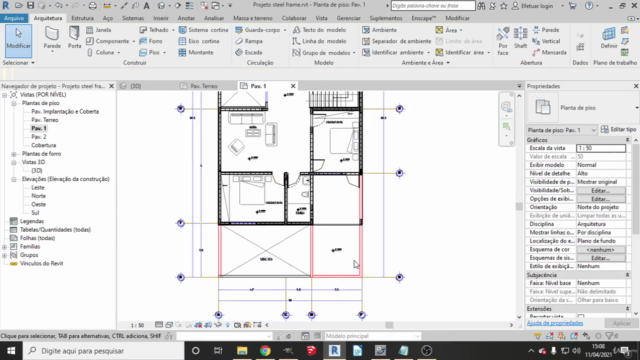Select the Guarda-corpo railing tool
The height and width of the screenshot is (360, 640).
coord(258,30)
